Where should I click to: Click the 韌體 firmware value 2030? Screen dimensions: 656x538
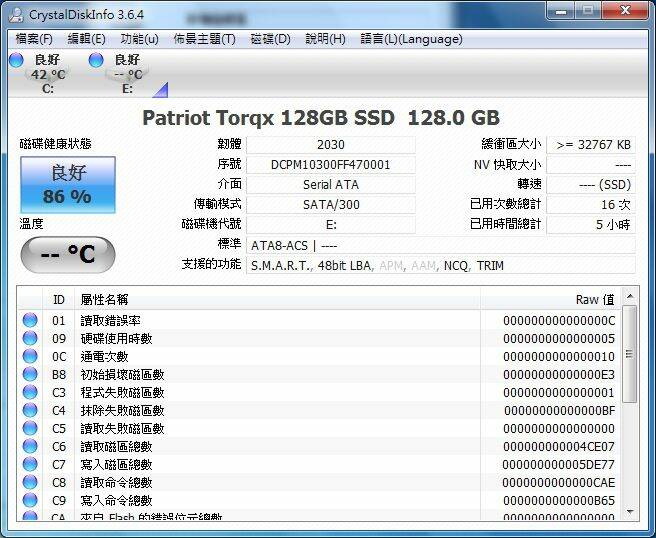[331, 145]
